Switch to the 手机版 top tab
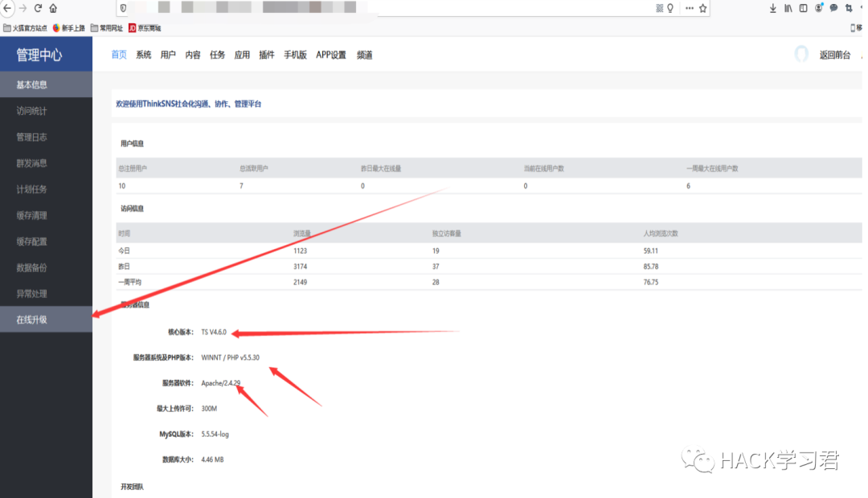This screenshot has width=868, height=498. tap(295, 55)
